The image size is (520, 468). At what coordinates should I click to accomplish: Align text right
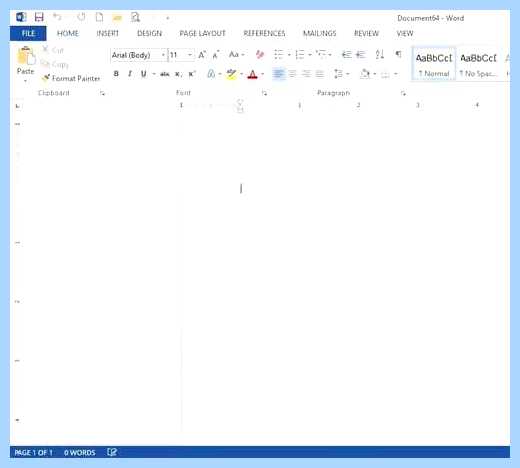pyautogui.click(x=306, y=74)
